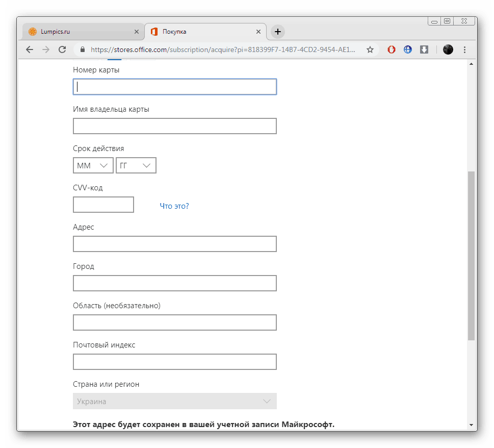Bookmark this page with the star icon
Image resolution: width=494 pixels, height=448 pixels.
coord(370,49)
